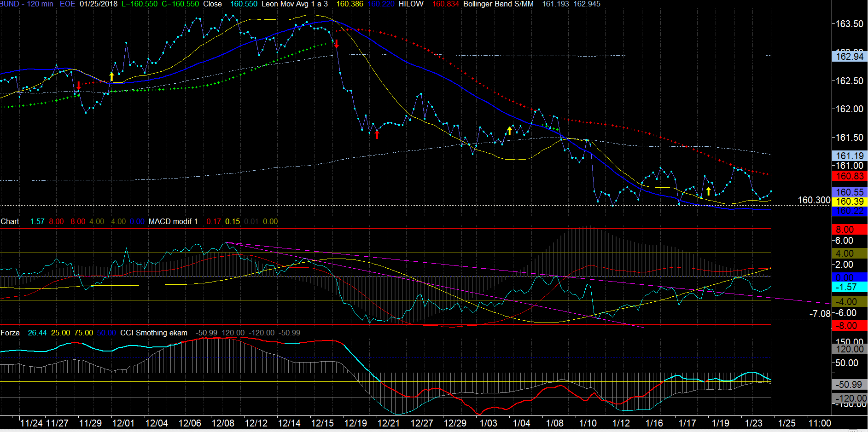Click the blue 160.220 moving average value in header
This screenshot has width=868, height=432.
point(381,4)
